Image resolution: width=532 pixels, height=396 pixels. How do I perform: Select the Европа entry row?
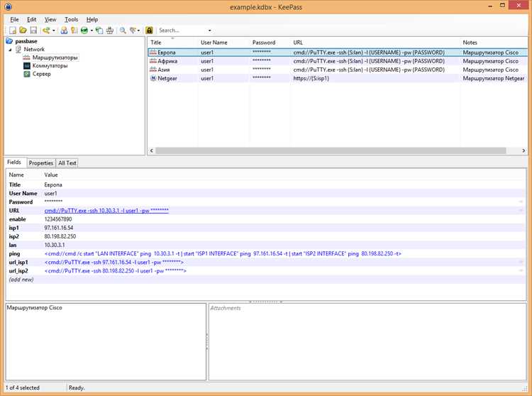[x=338, y=53]
